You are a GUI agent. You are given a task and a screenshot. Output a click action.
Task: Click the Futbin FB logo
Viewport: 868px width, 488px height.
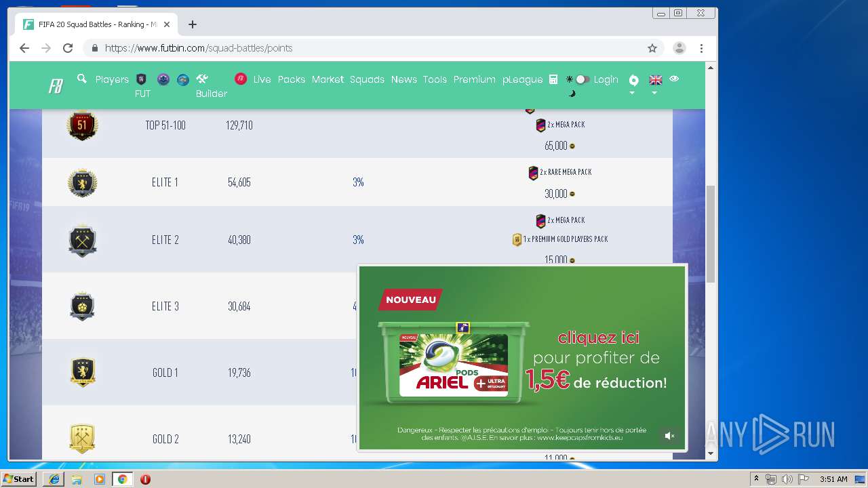56,86
